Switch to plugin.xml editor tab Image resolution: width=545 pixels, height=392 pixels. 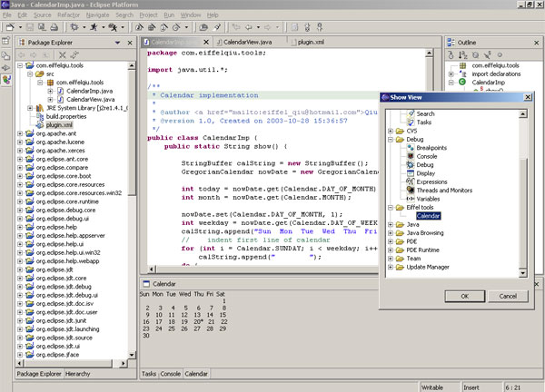tap(308, 42)
